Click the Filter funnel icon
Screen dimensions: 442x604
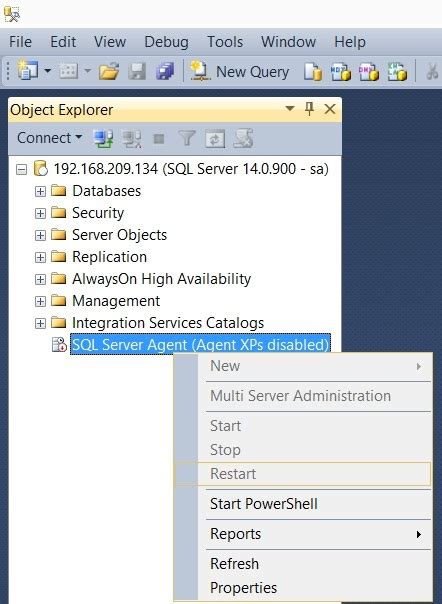pyautogui.click(x=187, y=138)
